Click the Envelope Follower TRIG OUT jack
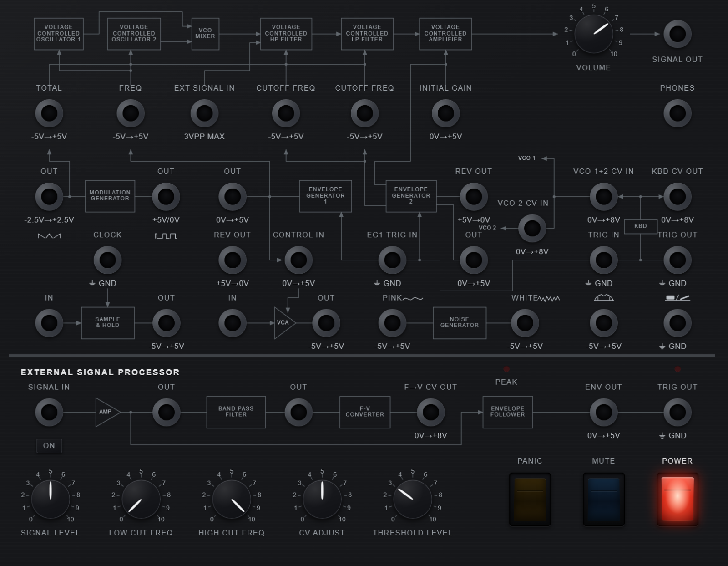The height and width of the screenshot is (566, 728). 677,412
